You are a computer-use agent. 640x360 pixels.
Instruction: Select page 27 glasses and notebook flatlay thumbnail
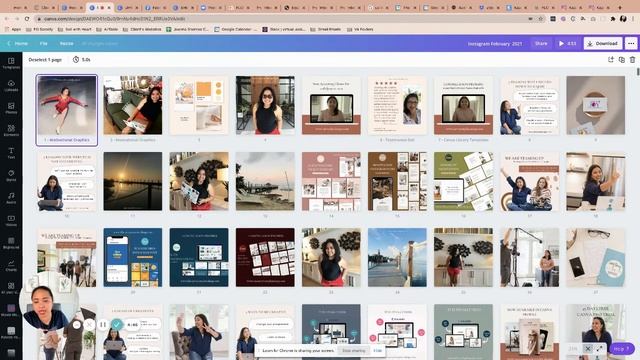click(x=596, y=257)
